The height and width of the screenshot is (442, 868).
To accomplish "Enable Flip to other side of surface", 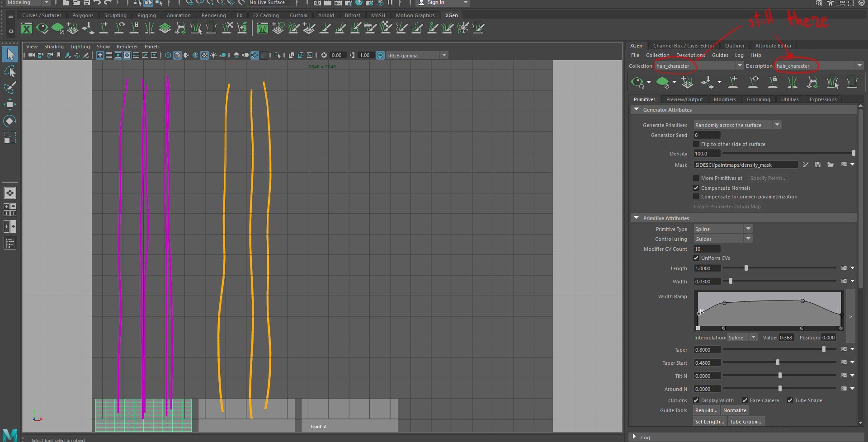I will (x=696, y=144).
